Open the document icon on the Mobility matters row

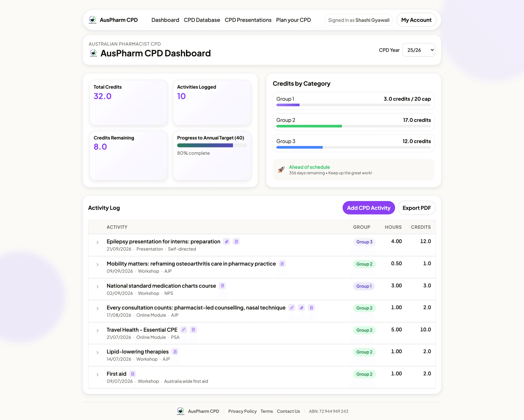(282, 264)
